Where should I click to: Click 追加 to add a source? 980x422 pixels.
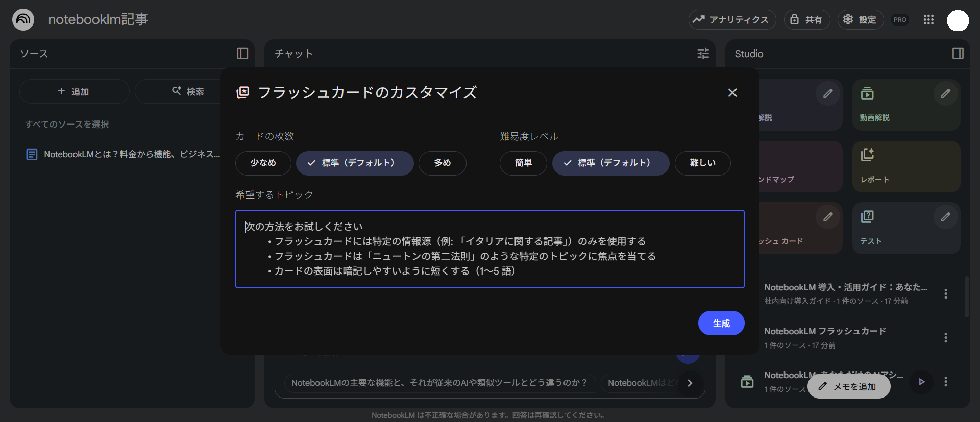(74, 91)
